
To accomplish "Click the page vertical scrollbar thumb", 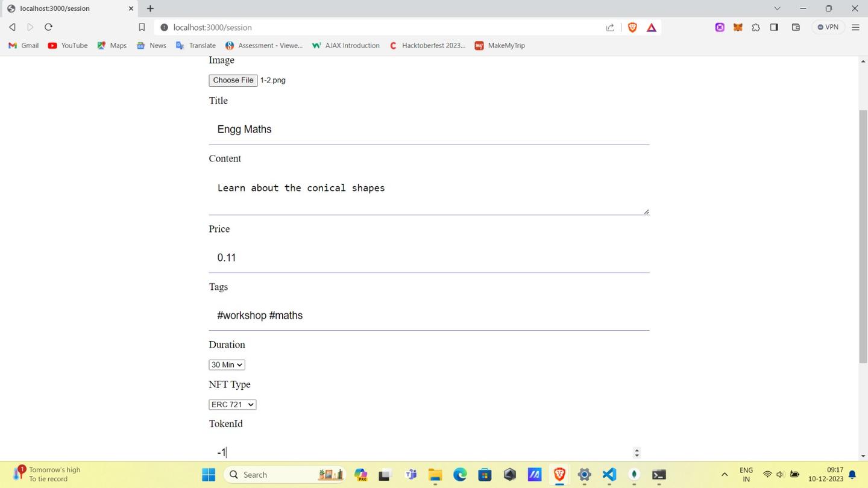I will tap(863, 236).
